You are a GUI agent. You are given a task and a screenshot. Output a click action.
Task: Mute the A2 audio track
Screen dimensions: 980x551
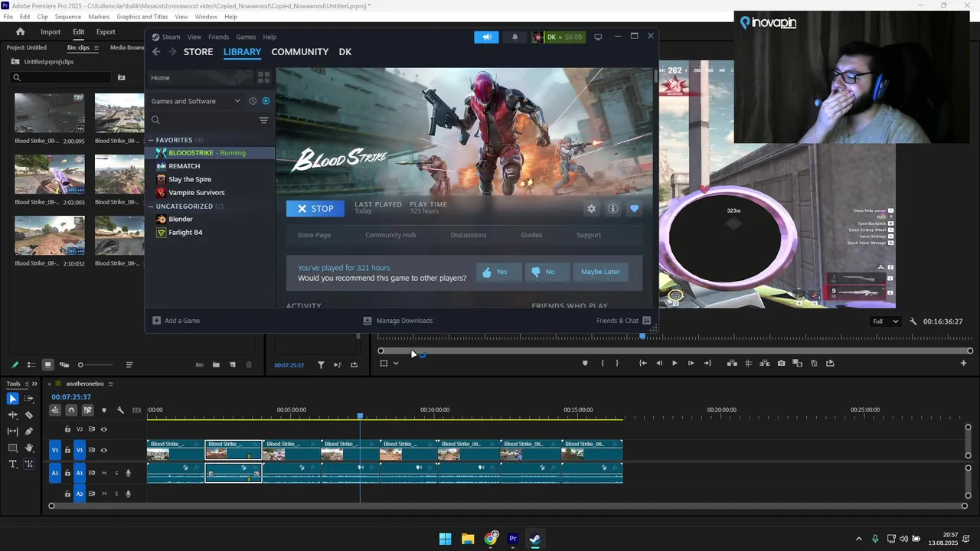pos(104,494)
